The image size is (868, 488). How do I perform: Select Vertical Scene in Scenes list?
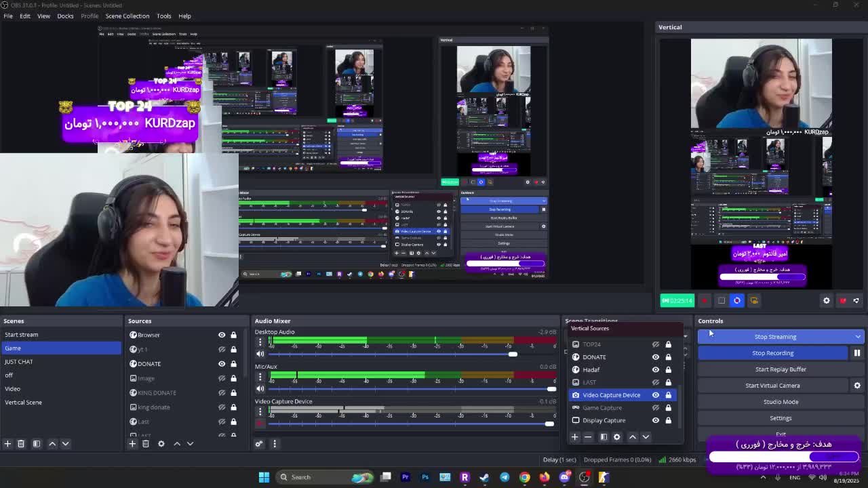point(61,403)
